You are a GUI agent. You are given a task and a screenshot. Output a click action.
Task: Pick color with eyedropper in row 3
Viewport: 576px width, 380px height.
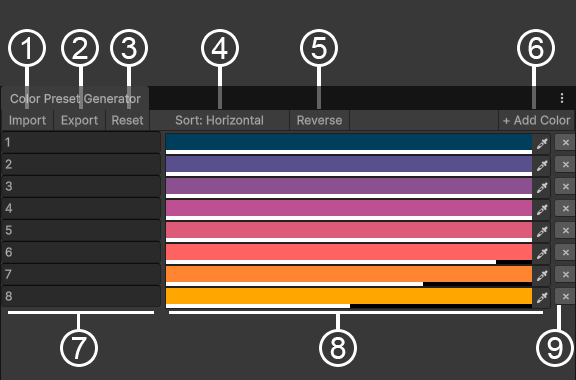coord(542,187)
